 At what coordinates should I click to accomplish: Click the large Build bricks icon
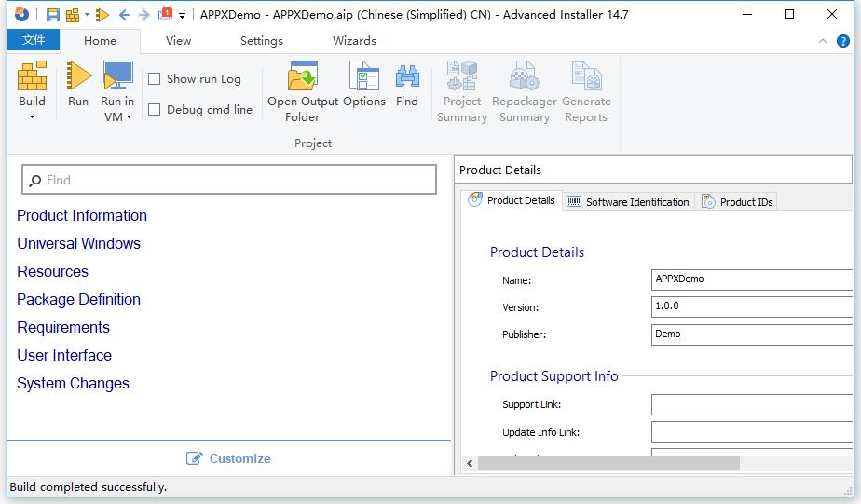point(32,75)
